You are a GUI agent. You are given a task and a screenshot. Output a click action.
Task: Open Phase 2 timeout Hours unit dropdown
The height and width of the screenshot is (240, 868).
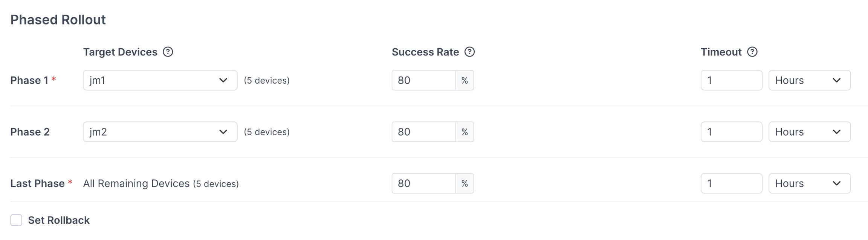coord(809,132)
